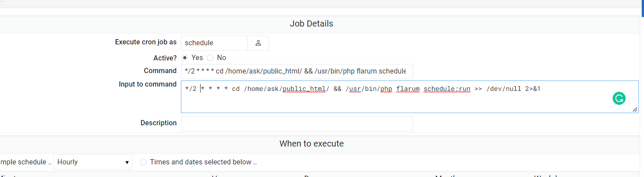The image size is (644, 177).
Task: Click the 'Execute cron job as' username field
Action: pos(214,43)
